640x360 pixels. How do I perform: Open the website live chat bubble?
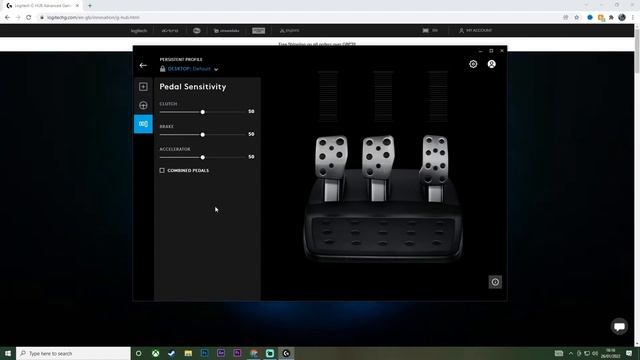click(x=619, y=326)
